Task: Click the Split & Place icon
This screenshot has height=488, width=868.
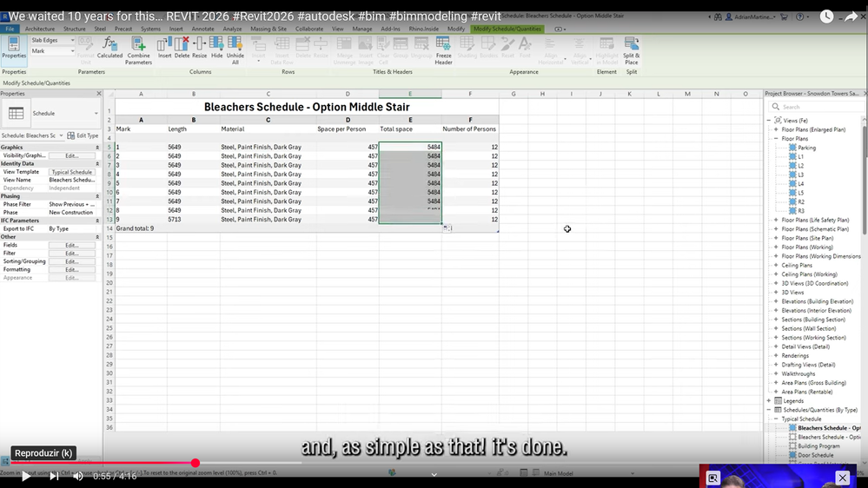Action: coord(631,50)
